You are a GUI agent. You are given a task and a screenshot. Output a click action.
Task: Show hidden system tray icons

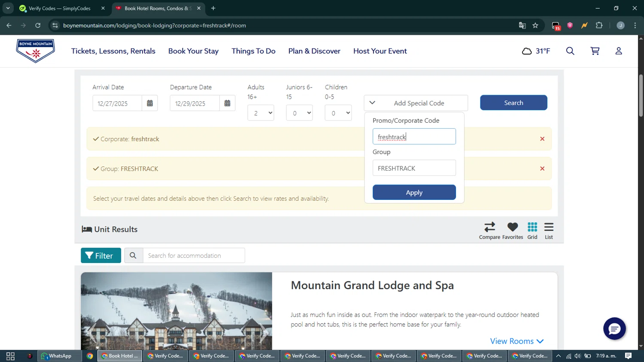click(558, 356)
